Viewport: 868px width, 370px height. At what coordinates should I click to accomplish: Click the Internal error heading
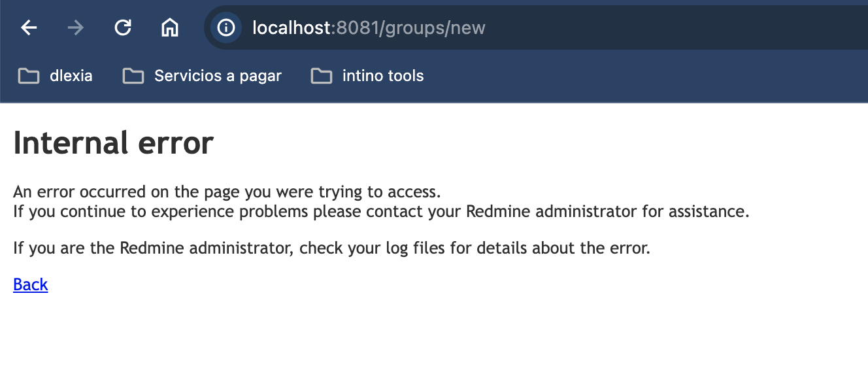click(x=114, y=143)
